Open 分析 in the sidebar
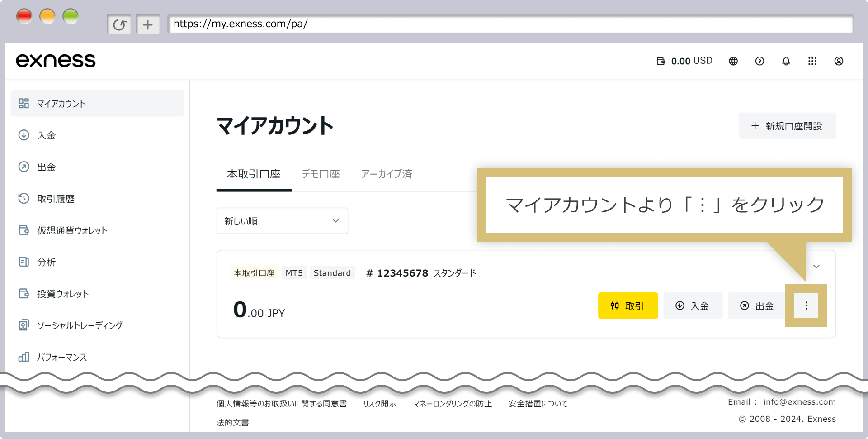 point(97,262)
